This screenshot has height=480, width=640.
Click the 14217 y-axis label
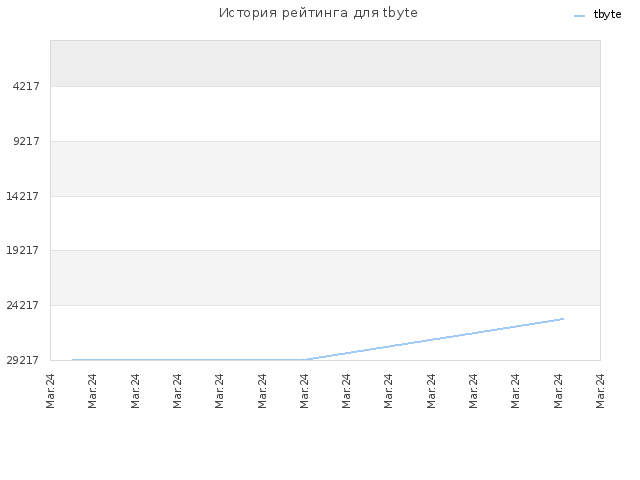coord(22,196)
